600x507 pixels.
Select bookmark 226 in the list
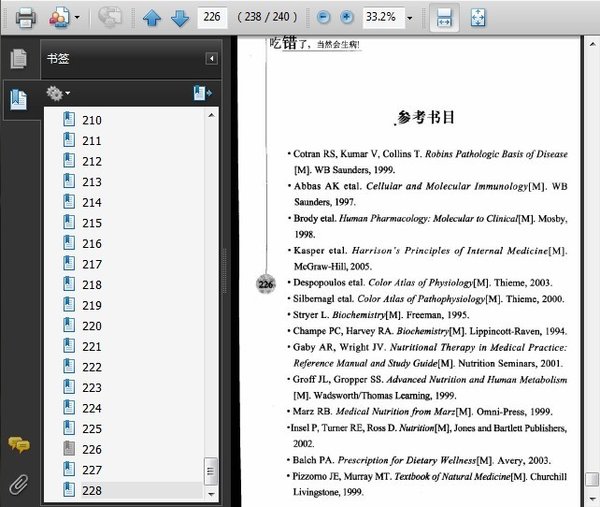click(92, 450)
